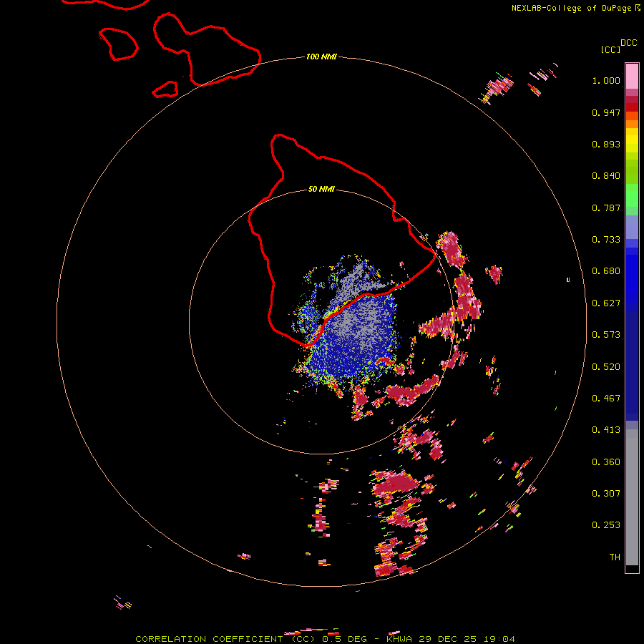The width and height of the screenshot is (644, 644).
Task: Click the 0.413 color scale value
Action: coord(606,430)
